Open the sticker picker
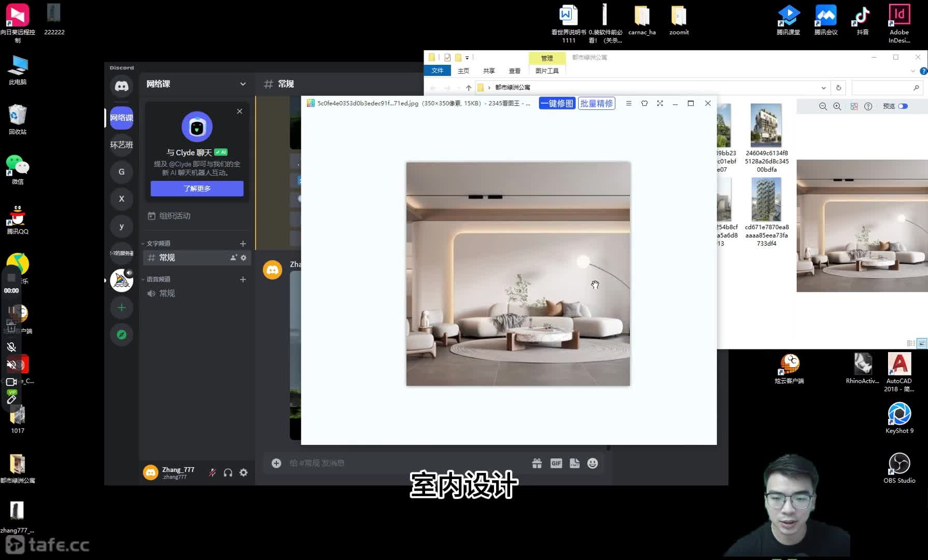Viewport: 928px width, 560px height. 574,463
